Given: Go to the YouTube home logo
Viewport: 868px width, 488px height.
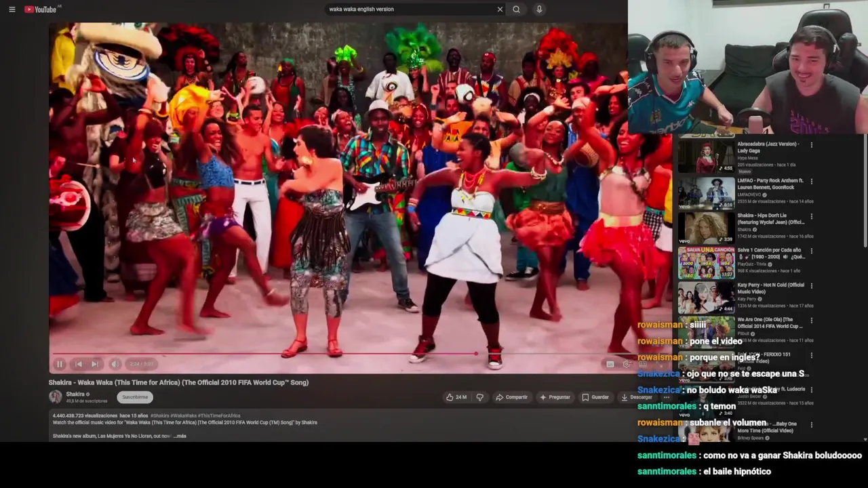Looking at the screenshot, I should tap(41, 9).
